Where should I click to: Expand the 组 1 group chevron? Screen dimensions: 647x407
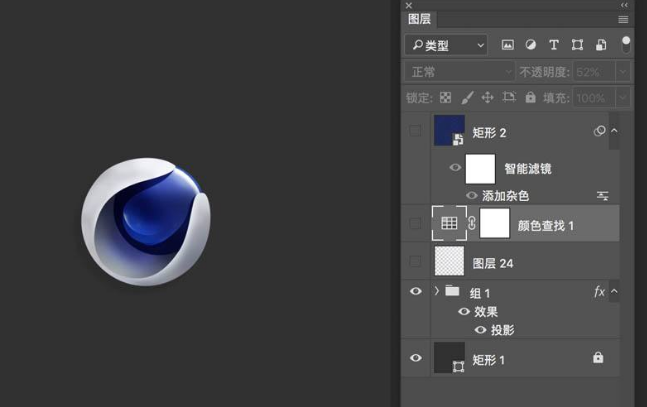point(437,291)
